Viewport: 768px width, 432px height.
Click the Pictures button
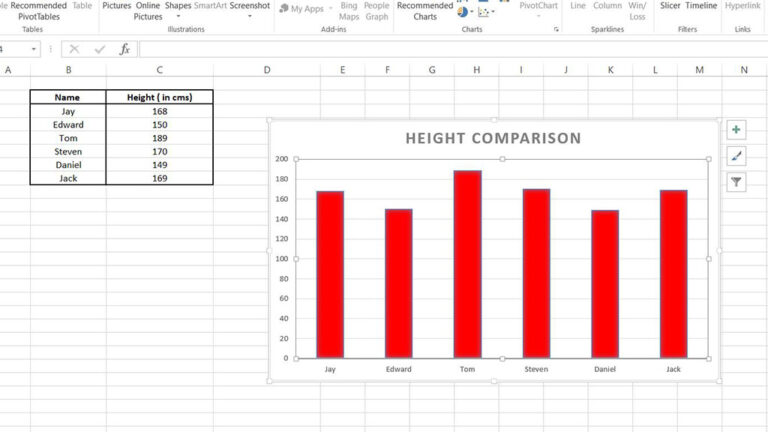coord(117,6)
